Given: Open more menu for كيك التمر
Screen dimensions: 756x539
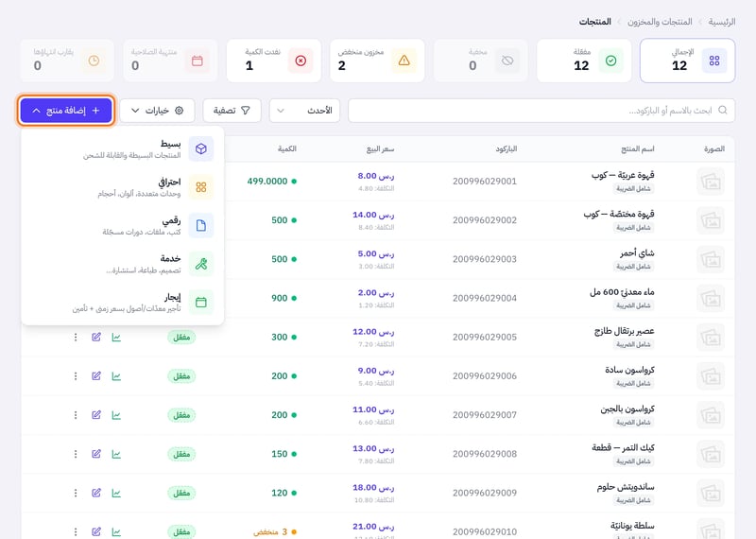Looking at the screenshot, I should click(x=76, y=454).
